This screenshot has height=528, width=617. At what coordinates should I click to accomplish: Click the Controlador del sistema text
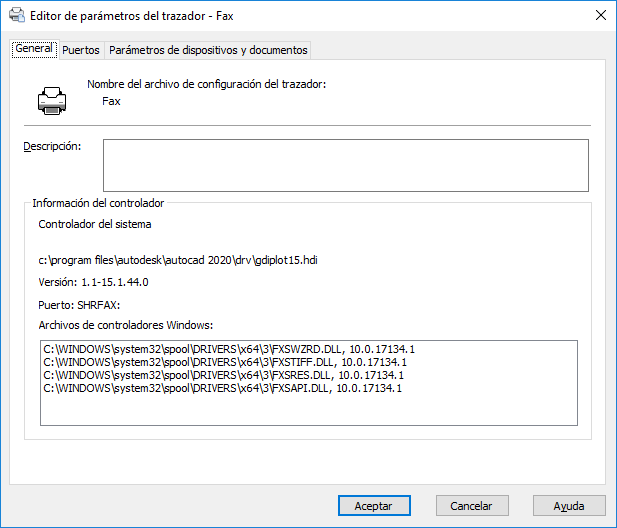coord(95,225)
